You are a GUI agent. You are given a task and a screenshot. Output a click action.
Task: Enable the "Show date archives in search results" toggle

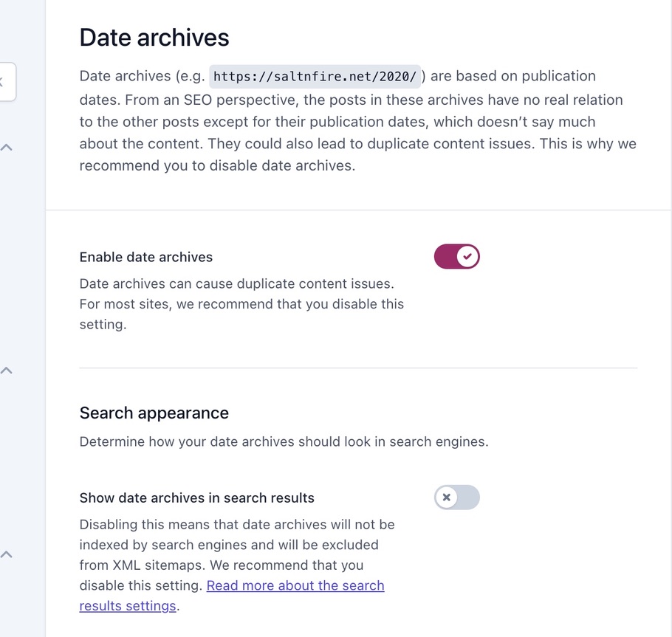(456, 497)
